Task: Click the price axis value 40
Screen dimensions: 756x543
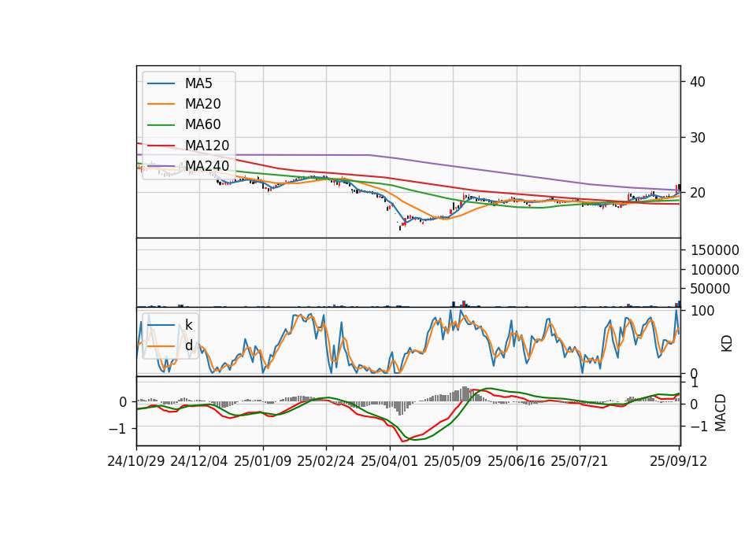Action: coord(698,82)
